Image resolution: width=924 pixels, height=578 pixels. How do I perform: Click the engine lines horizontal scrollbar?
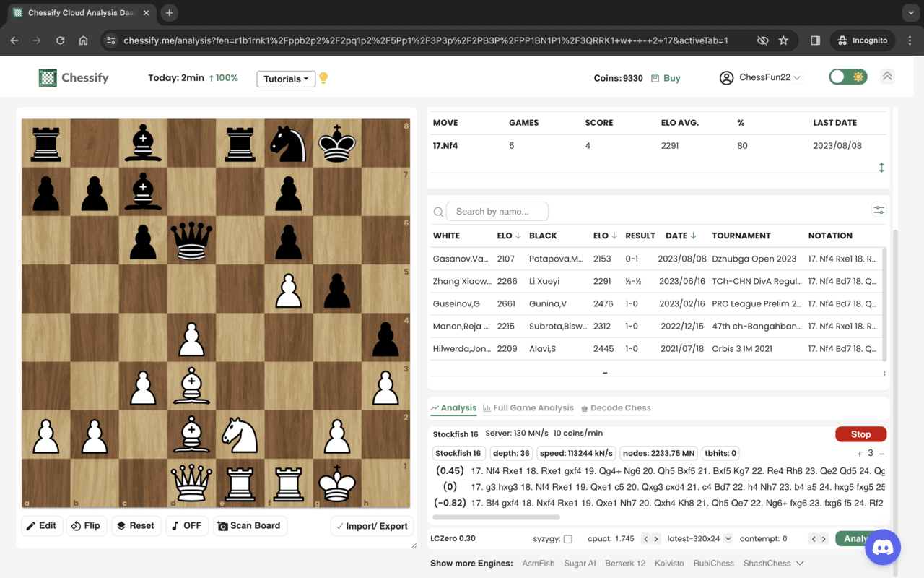point(496,517)
